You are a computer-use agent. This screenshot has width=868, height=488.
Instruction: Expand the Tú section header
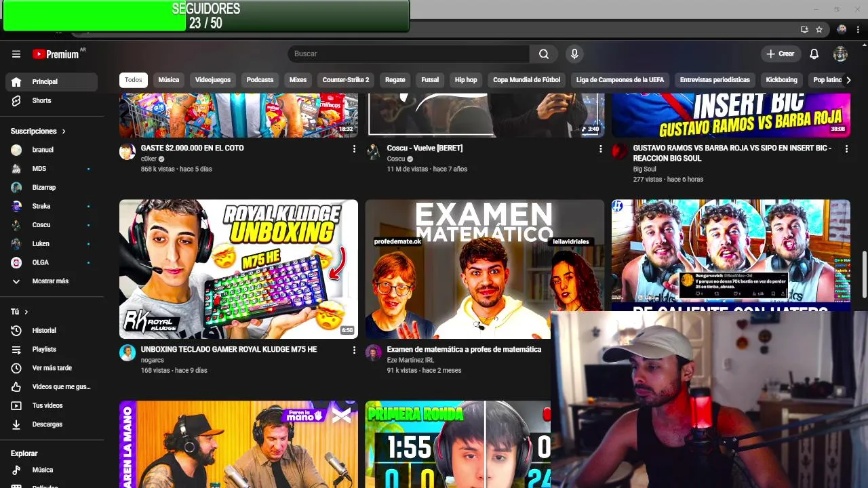[20, 312]
